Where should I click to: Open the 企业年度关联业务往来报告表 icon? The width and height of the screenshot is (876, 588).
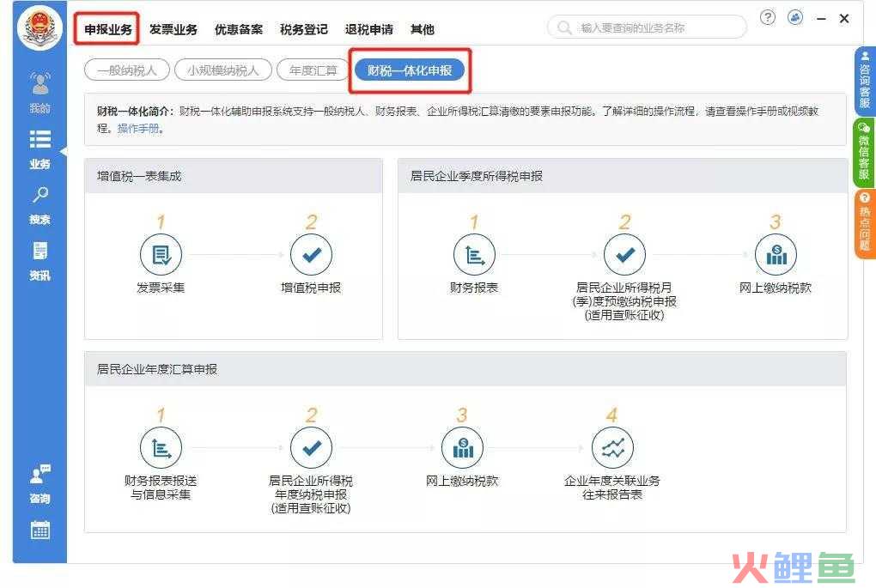click(x=612, y=446)
